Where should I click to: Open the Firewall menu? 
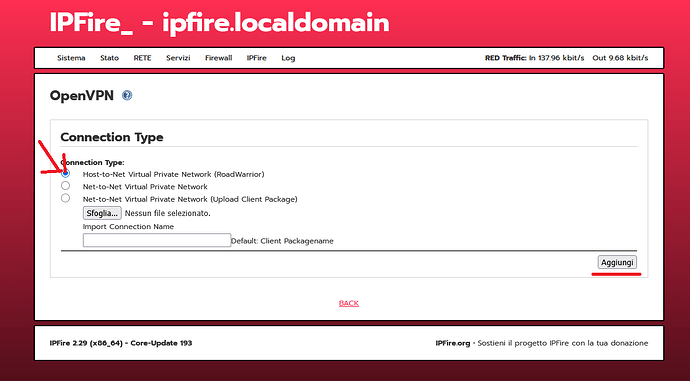[219, 58]
